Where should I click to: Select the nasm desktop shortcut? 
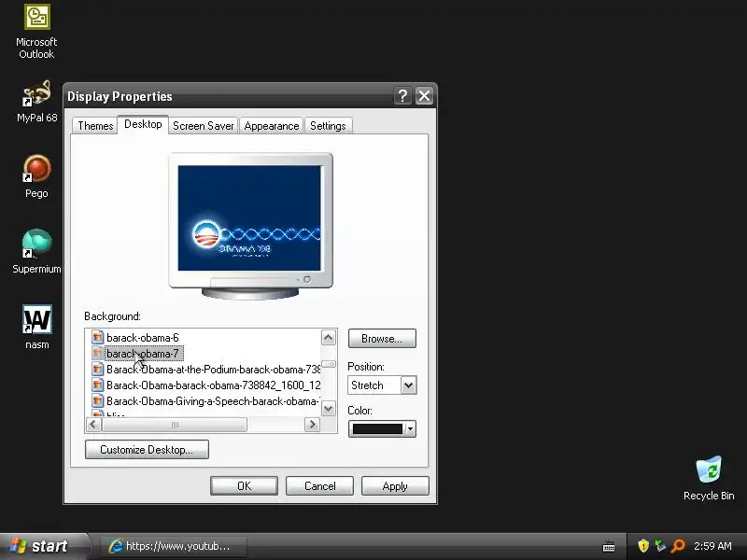(x=36, y=327)
